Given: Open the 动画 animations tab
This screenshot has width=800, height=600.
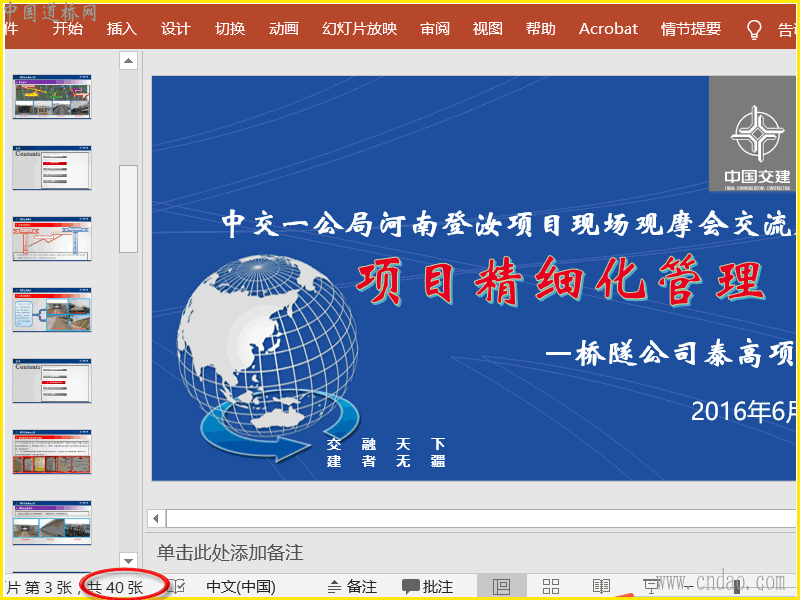Looking at the screenshot, I should coord(284,29).
